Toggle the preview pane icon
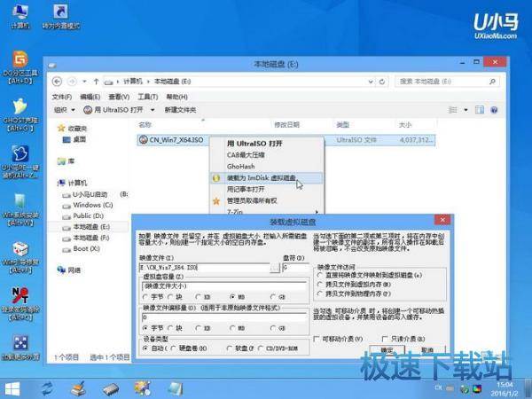The image size is (532, 399). click(480, 110)
